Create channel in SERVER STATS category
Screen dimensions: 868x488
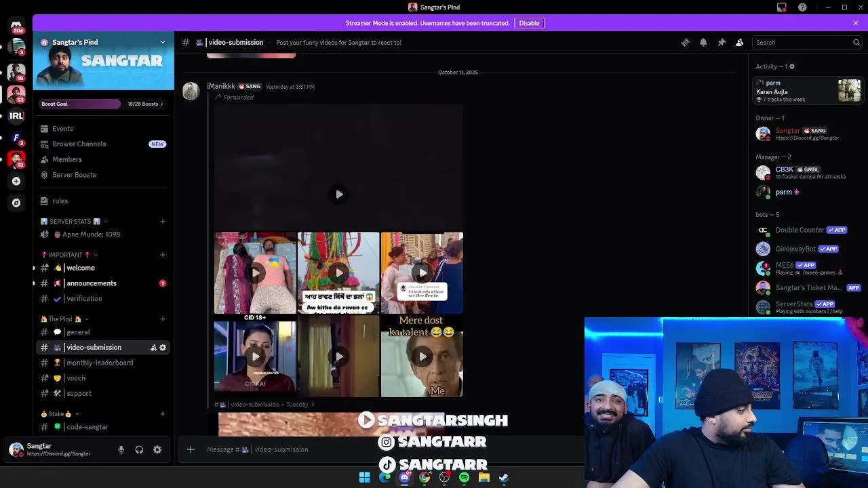(x=163, y=222)
